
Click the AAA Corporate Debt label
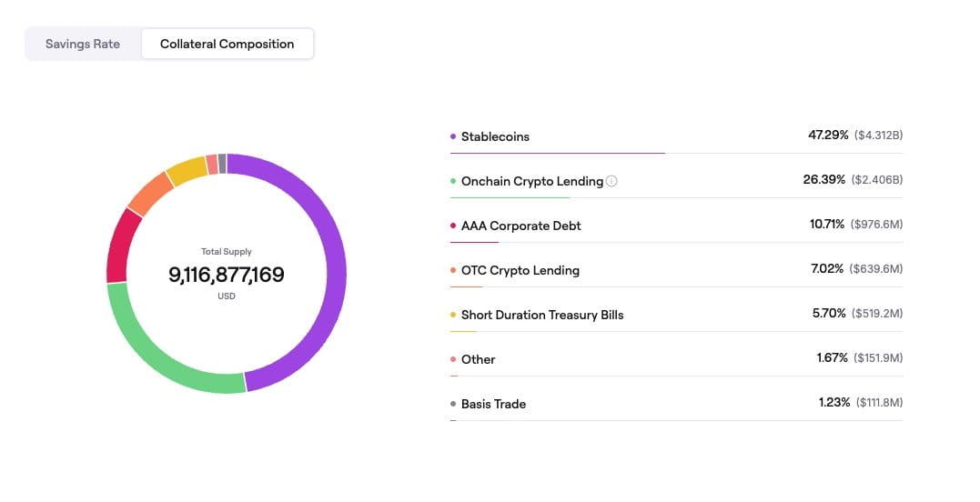click(520, 226)
